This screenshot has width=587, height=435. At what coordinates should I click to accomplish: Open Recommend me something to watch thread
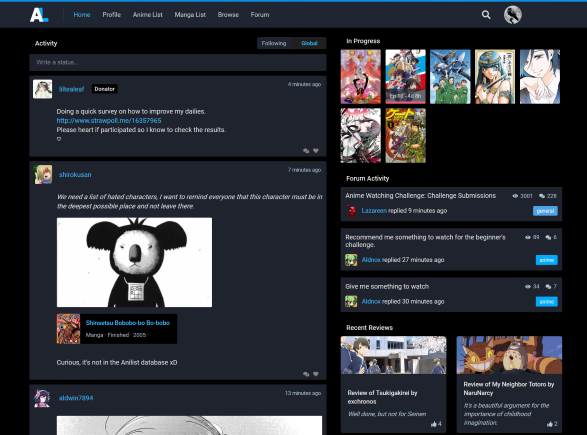(x=425, y=241)
